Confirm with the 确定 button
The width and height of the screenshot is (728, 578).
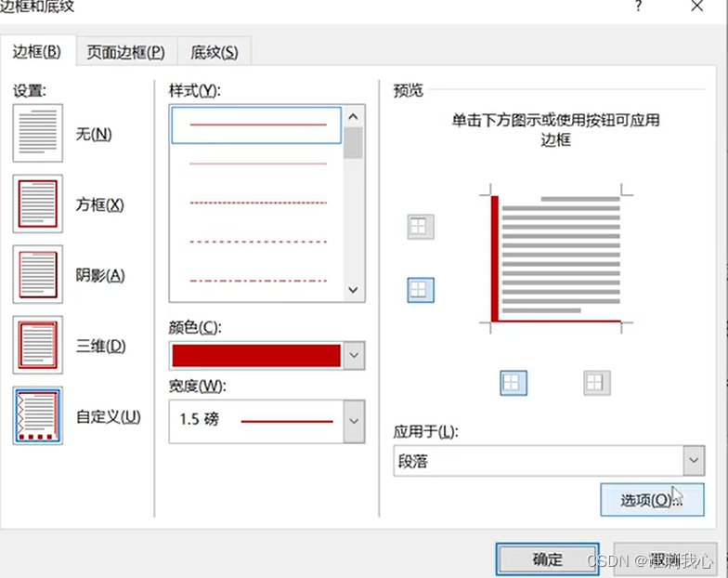[x=548, y=559]
